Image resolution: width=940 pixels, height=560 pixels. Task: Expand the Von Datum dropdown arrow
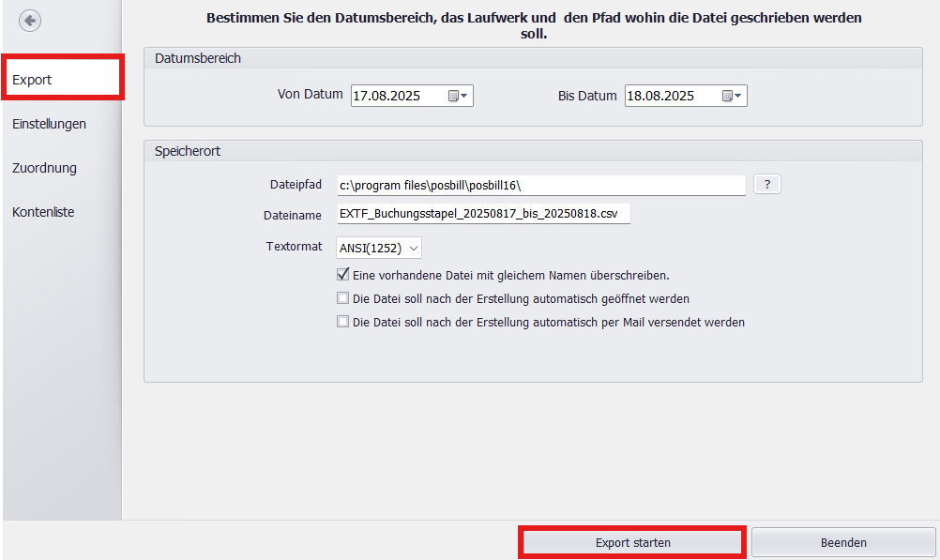coord(465,95)
